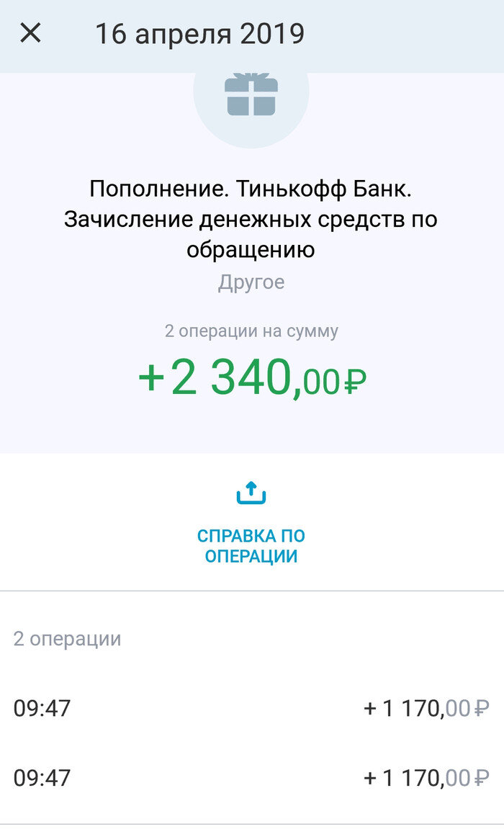
Task: Click the cross icon to exit transaction details
Action: pos(30,33)
